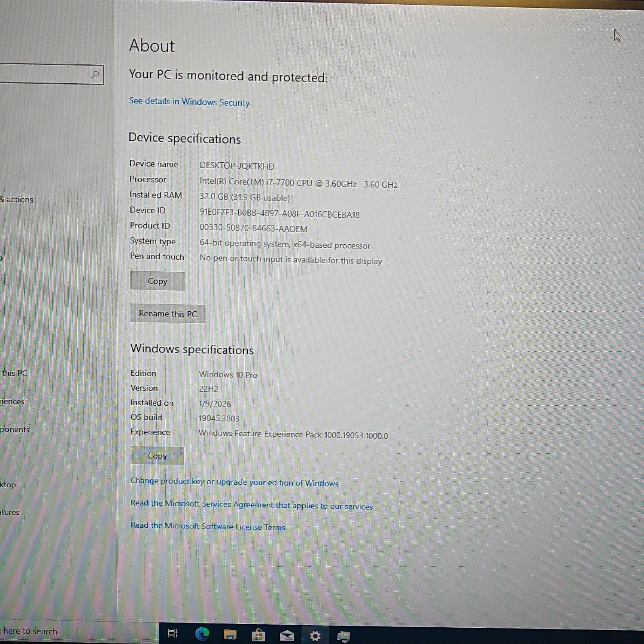Screen dimensions: 644x644
Task: Open File Explorer from the taskbar
Action: point(230,634)
